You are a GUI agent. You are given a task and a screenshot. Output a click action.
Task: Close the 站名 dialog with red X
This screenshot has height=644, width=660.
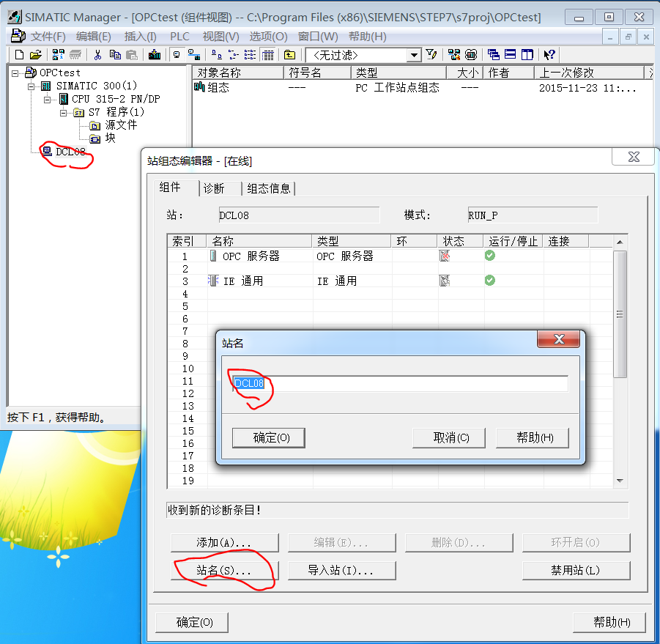coord(559,339)
